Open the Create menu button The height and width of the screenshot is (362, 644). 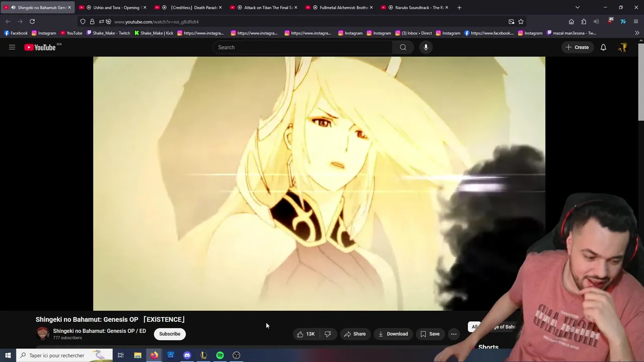(x=577, y=47)
